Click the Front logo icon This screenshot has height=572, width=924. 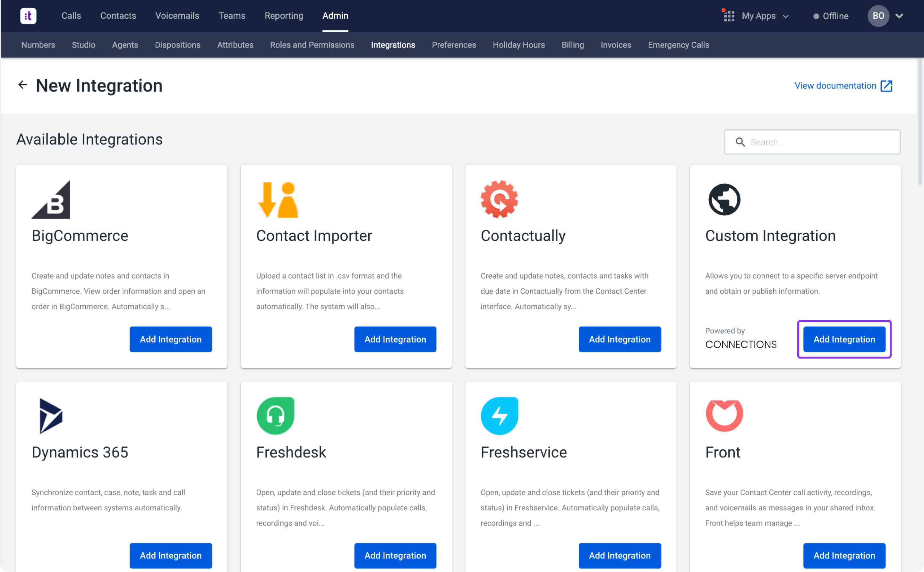click(x=724, y=415)
